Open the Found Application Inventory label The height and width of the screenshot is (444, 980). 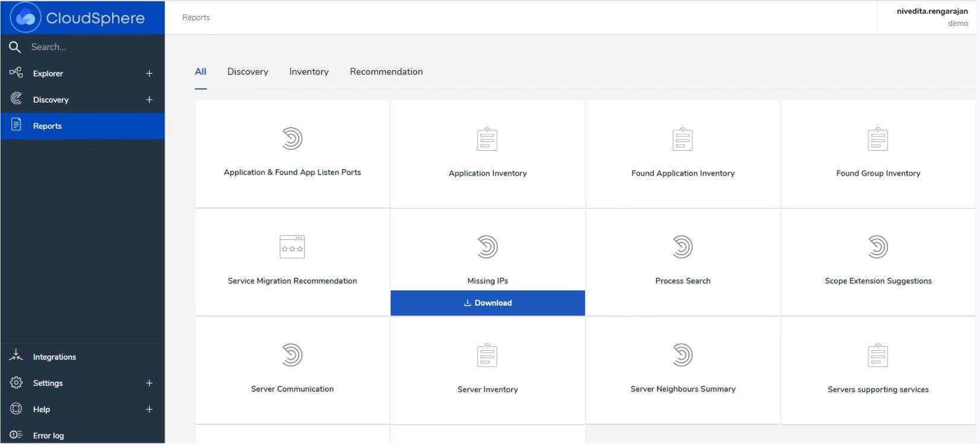click(x=683, y=173)
